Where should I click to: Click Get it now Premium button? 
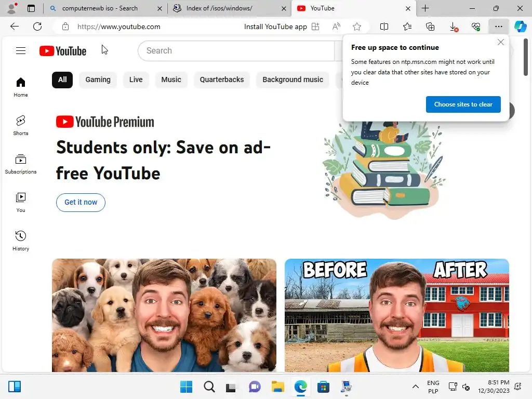pyautogui.click(x=81, y=202)
